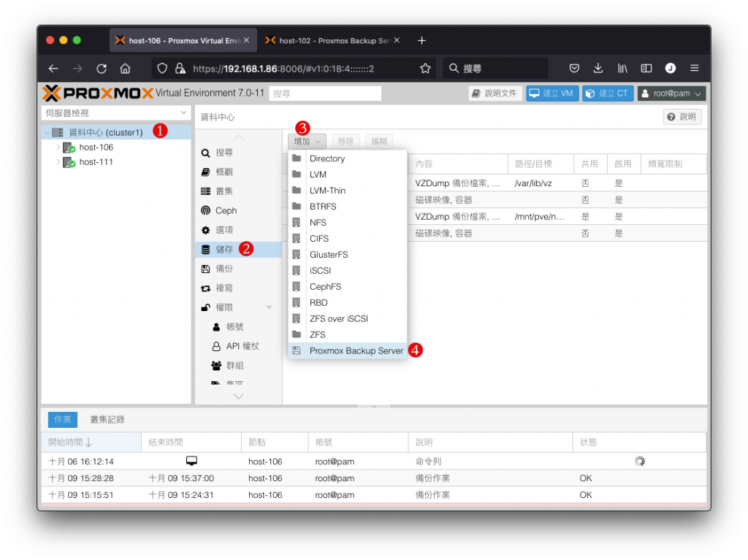Open the Firefox account avatar icon
This screenshot has height=560, width=748.
pyautogui.click(x=671, y=68)
